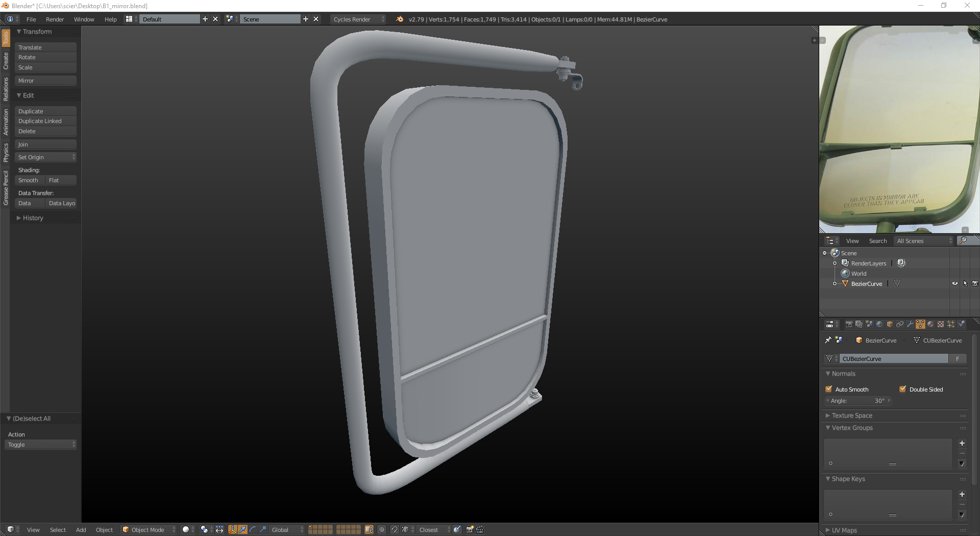Viewport: 980px width, 536px height.
Task: Open the Render menu
Action: point(55,19)
